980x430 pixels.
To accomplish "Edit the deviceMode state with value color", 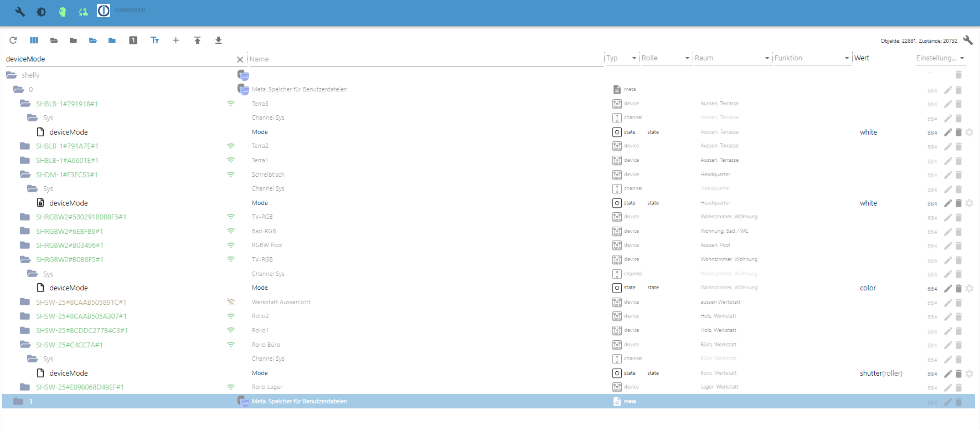I will [948, 288].
